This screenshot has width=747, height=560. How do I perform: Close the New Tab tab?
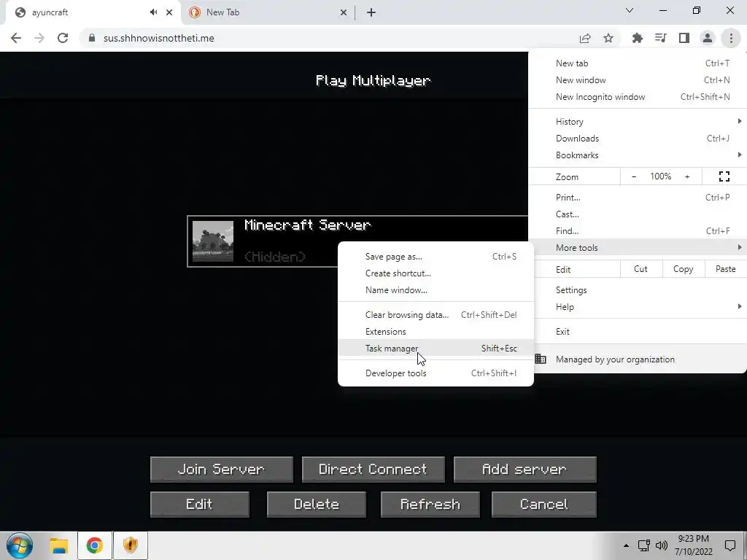coord(344,12)
